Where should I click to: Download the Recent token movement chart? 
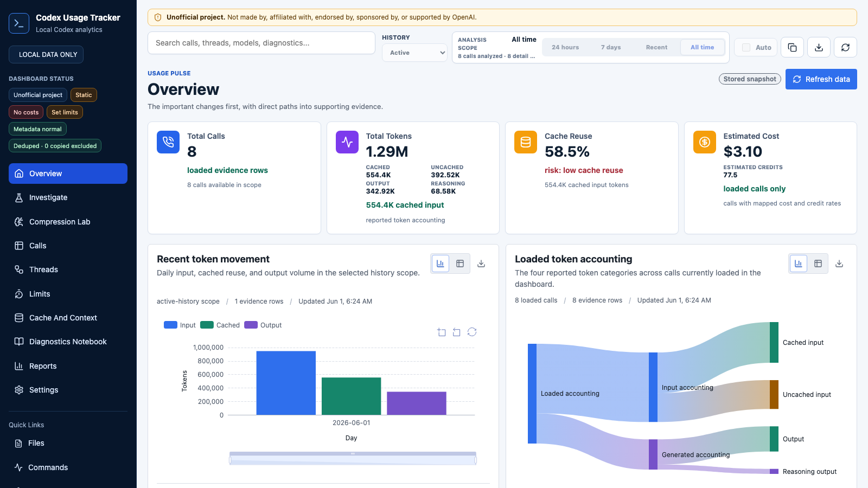481,264
